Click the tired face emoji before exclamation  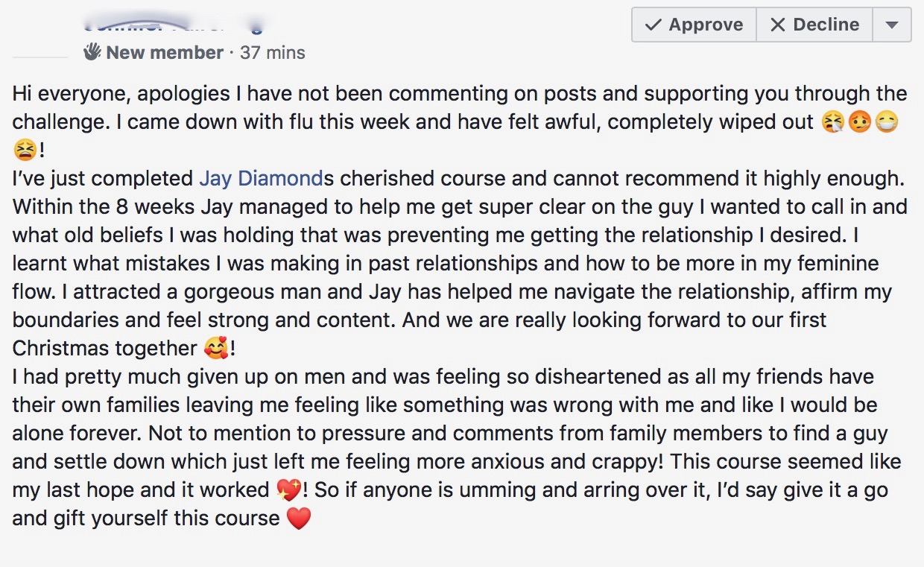[x=25, y=151]
